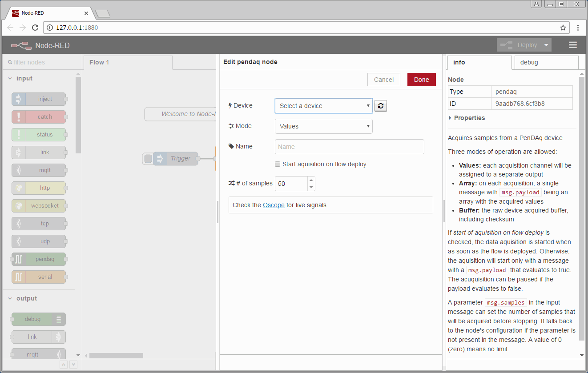Click the Cancel button

pyautogui.click(x=384, y=80)
